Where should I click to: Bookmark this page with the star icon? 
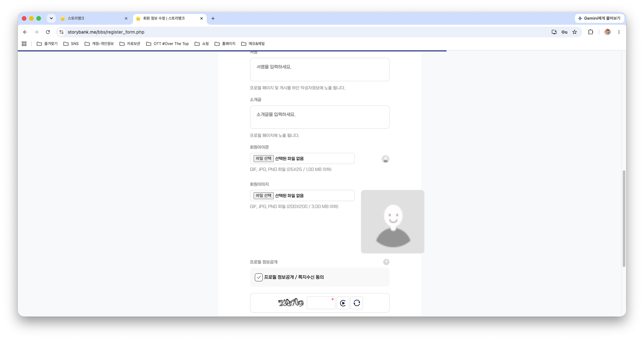[x=575, y=32]
